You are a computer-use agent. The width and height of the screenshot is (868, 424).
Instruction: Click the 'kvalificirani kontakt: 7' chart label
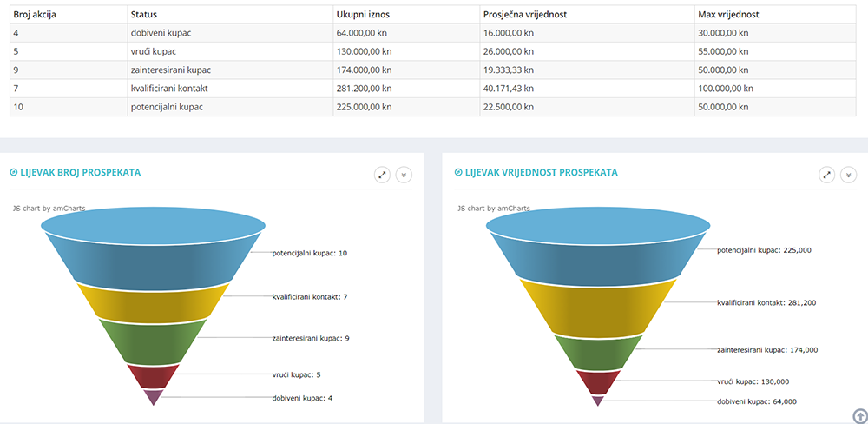pyautogui.click(x=310, y=297)
